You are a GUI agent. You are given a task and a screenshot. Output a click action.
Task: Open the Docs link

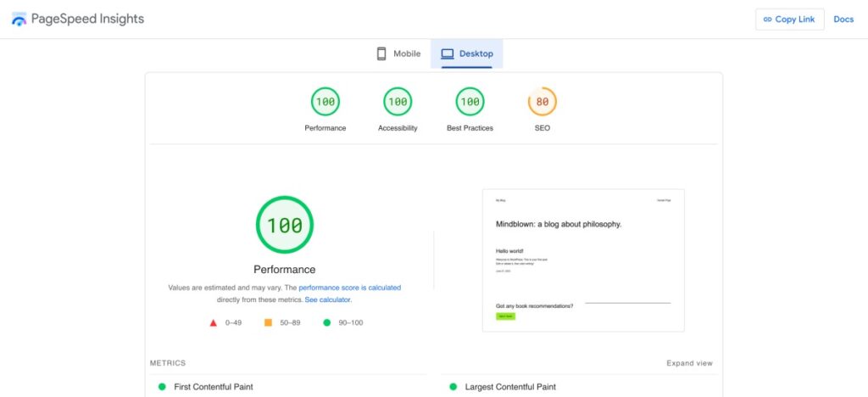(843, 20)
